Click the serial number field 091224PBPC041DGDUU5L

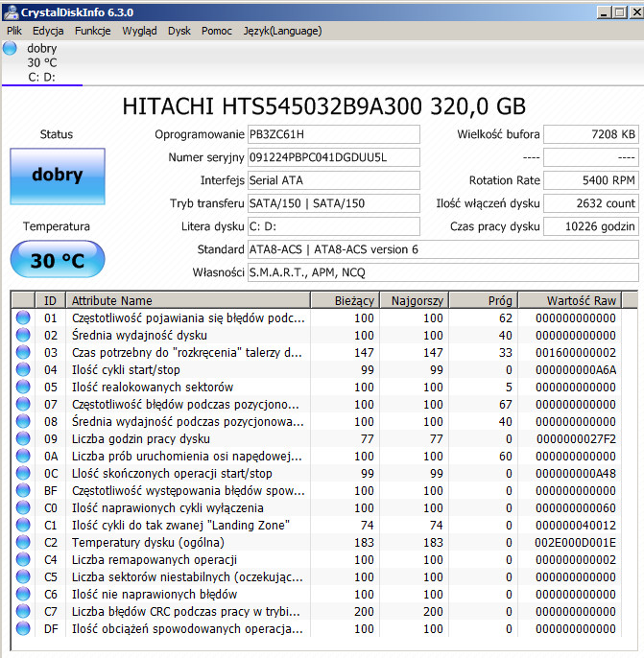coord(334,157)
